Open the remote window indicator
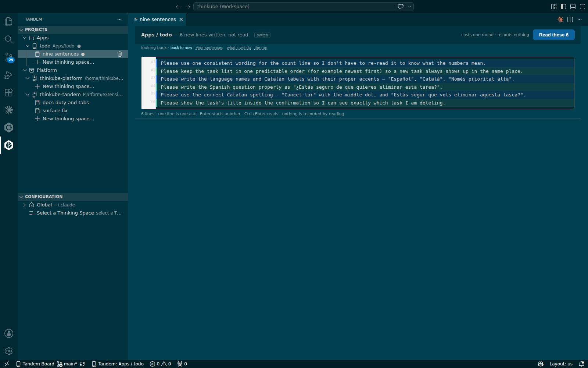The height and width of the screenshot is (368, 588). pyautogui.click(x=6, y=364)
